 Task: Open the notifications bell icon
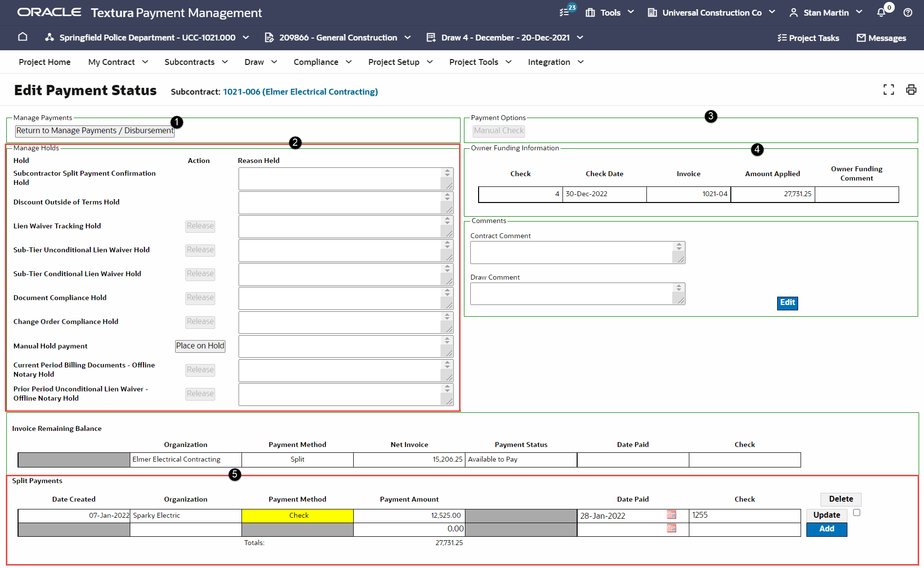point(882,12)
